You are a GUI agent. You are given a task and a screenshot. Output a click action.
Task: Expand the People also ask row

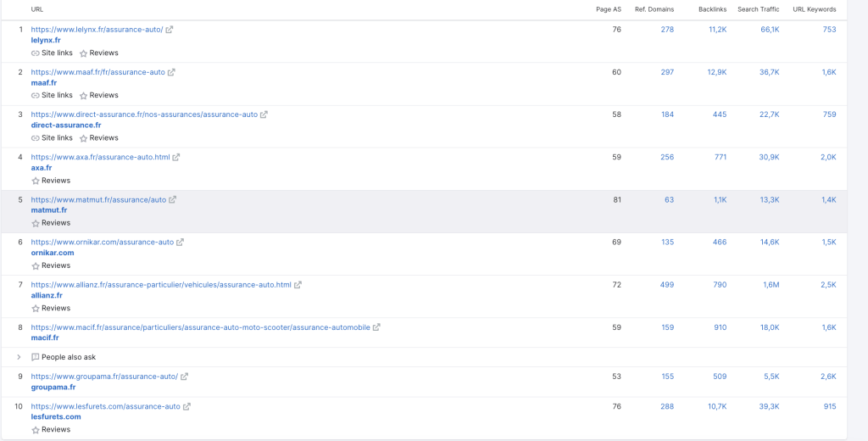click(19, 357)
